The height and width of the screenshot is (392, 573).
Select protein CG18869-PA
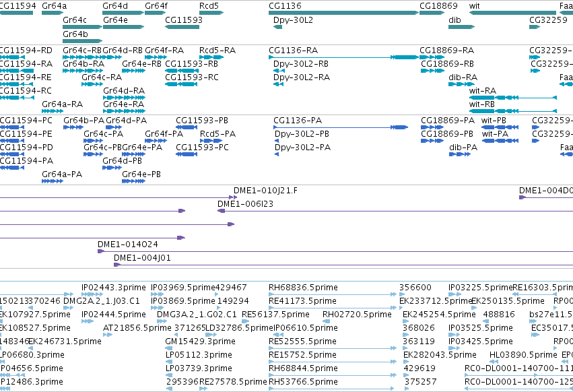431,127
